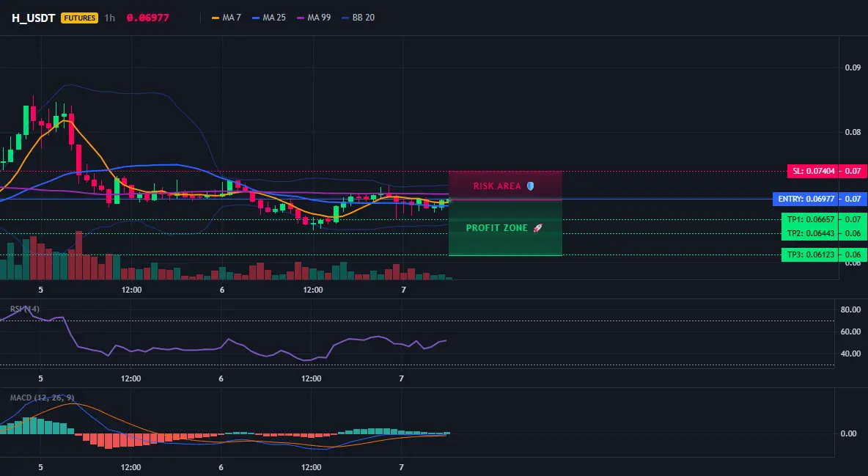Click the ENTRY: 0.06977 price label
The image size is (868, 476).
806,199
